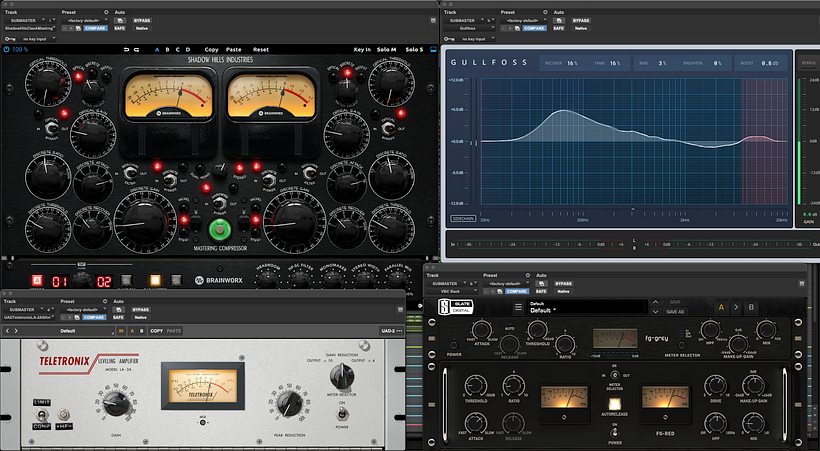Screen dimensions: 820x451
Task: Click the Brainworx logo on Shadow Hills
Action: 220,281
